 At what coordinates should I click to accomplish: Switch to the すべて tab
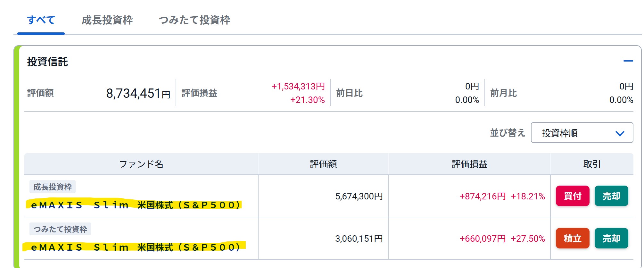click(x=41, y=20)
